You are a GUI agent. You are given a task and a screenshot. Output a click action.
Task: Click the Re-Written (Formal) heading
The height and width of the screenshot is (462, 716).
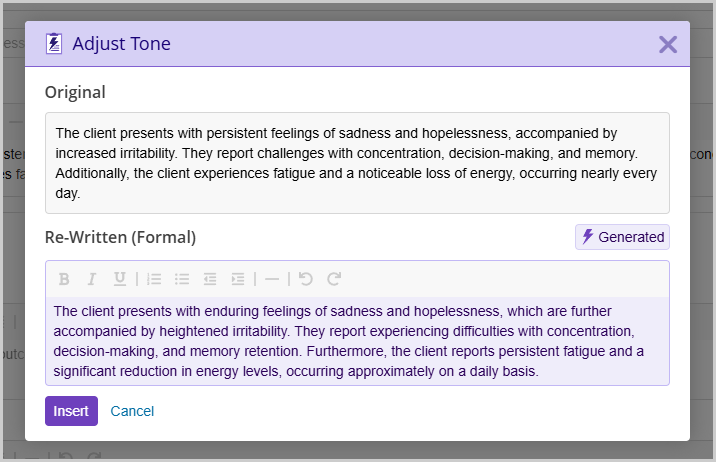coord(121,237)
